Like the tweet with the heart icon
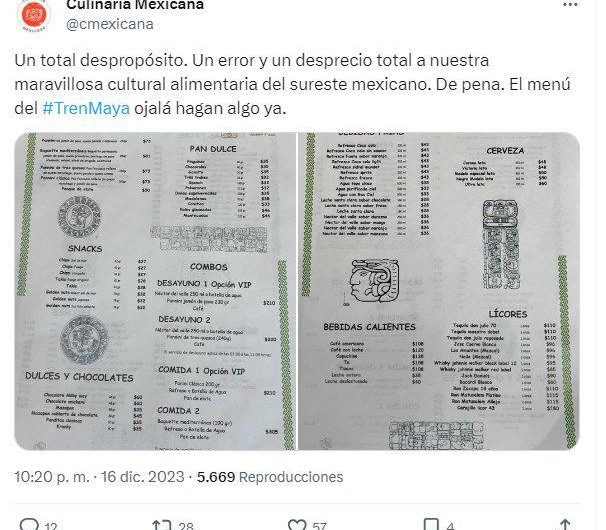This screenshot has height=530, width=606. click(297, 525)
